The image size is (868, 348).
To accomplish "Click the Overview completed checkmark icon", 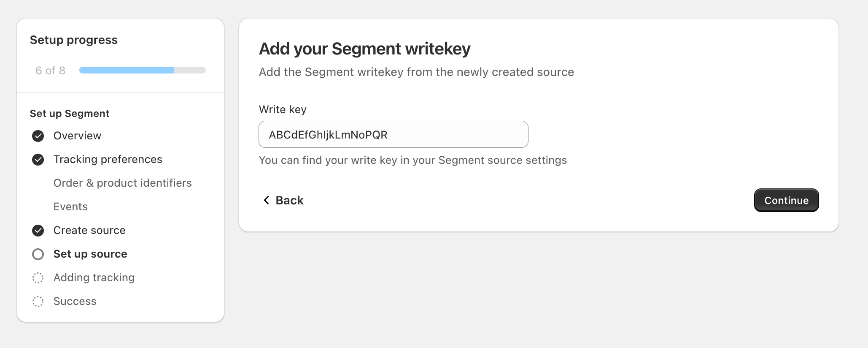I will pos(38,136).
